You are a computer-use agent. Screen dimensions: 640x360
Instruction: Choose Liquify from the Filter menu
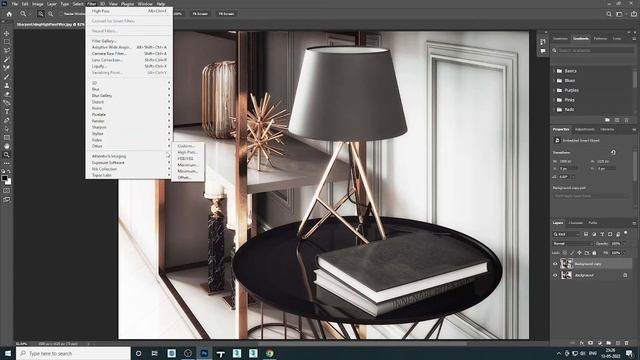pos(129,66)
